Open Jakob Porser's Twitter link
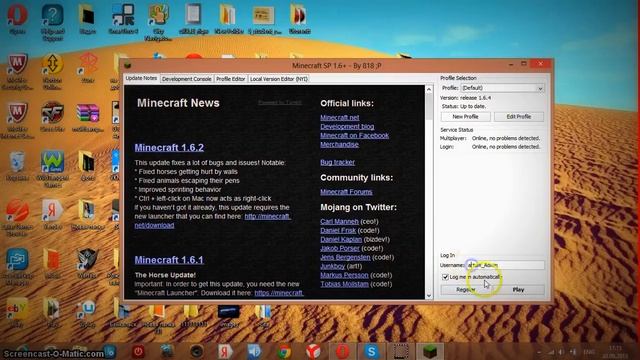640x360 pixels. pos(340,248)
